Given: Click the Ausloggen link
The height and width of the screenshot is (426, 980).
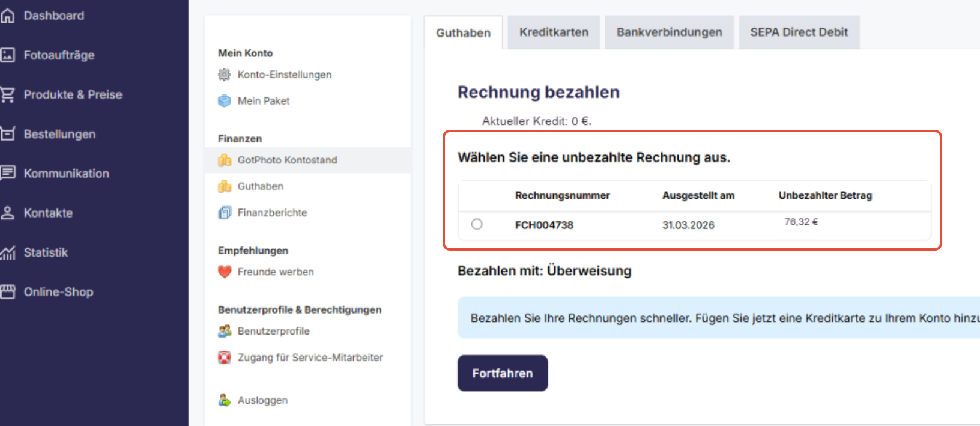Looking at the screenshot, I should point(262,400).
